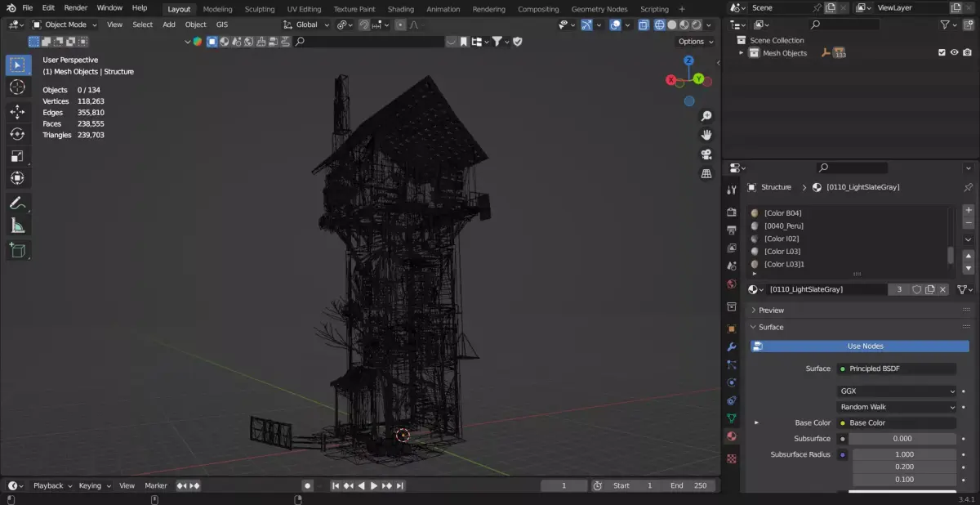
Task: Expand the Base Color disclosure triangle
Action: (756, 422)
